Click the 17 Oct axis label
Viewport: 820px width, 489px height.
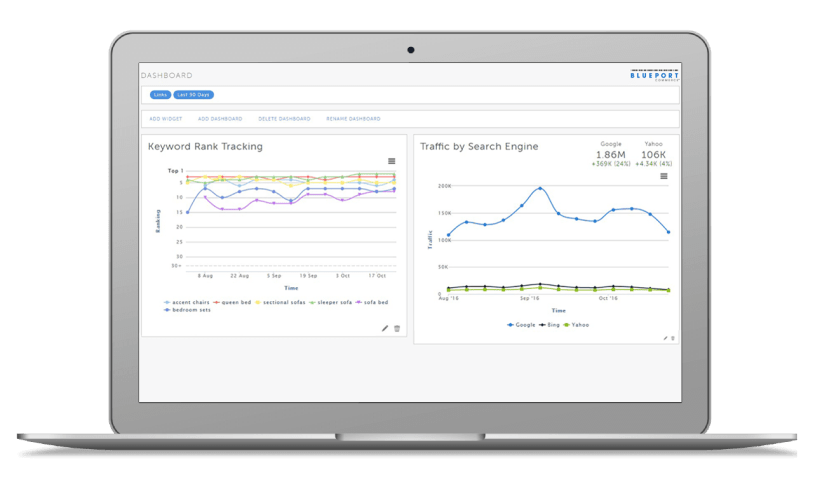377,276
